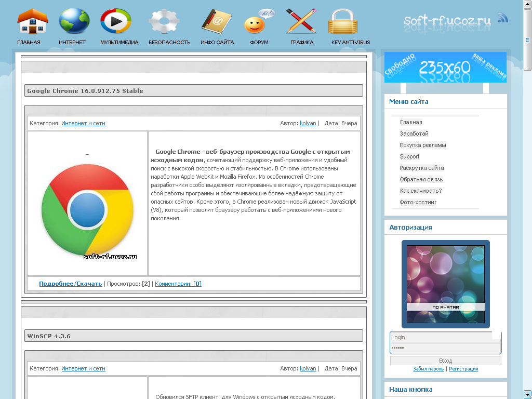Open the Регистрация link
532x399 pixels.
point(463,369)
